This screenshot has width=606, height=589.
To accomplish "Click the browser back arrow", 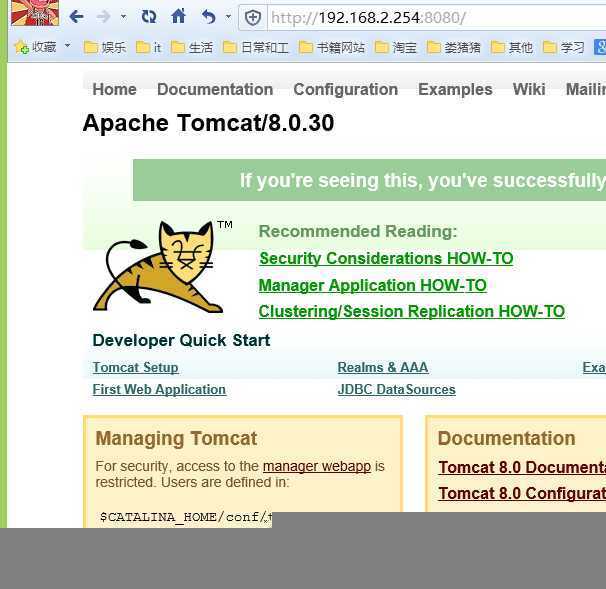I will click(x=77, y=17).
